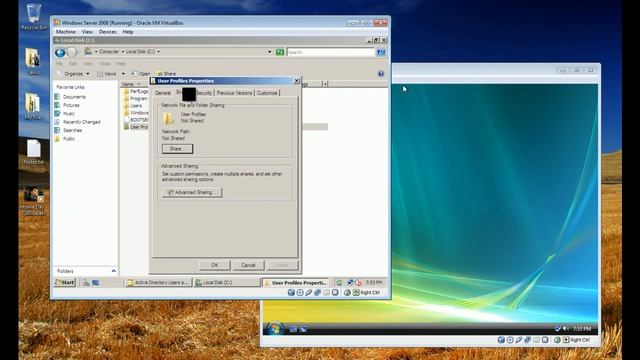Click the blue Help icon on explorer toolbar
640x360 pixels.
point(381,74)
